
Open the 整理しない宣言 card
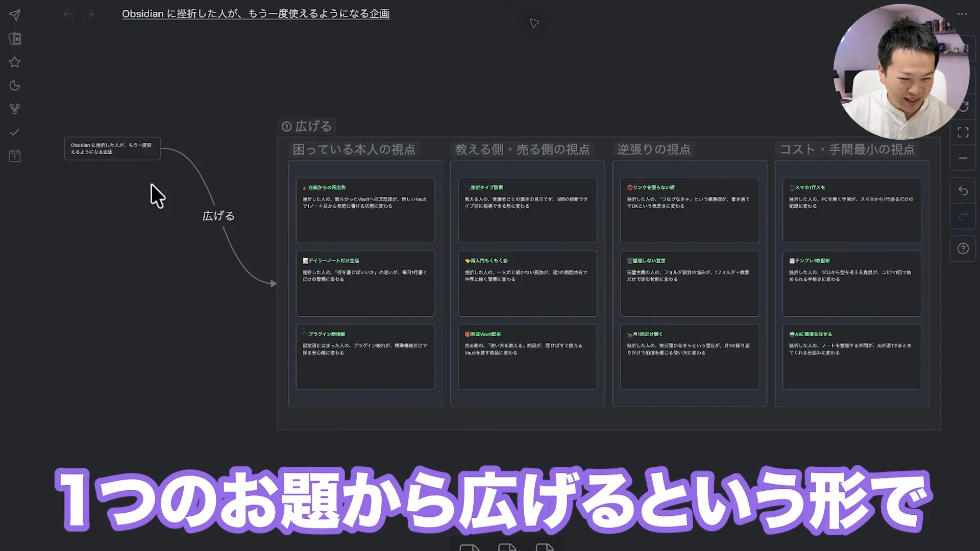pos(690,284)
